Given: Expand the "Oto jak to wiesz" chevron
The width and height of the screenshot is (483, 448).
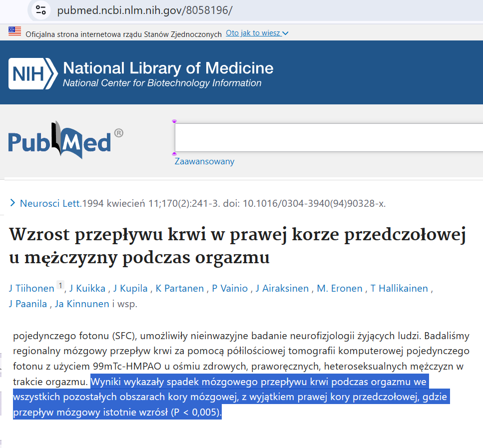Looking at the screenshot, I should (x=285, y=33).
